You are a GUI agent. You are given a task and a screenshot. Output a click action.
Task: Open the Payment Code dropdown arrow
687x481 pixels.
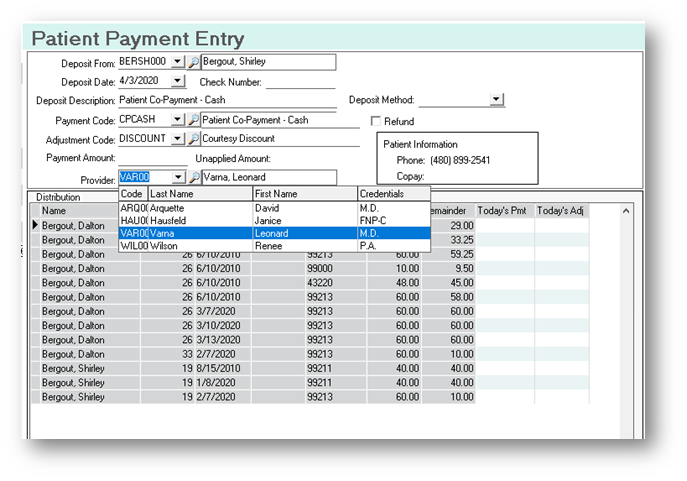[178, 120]
